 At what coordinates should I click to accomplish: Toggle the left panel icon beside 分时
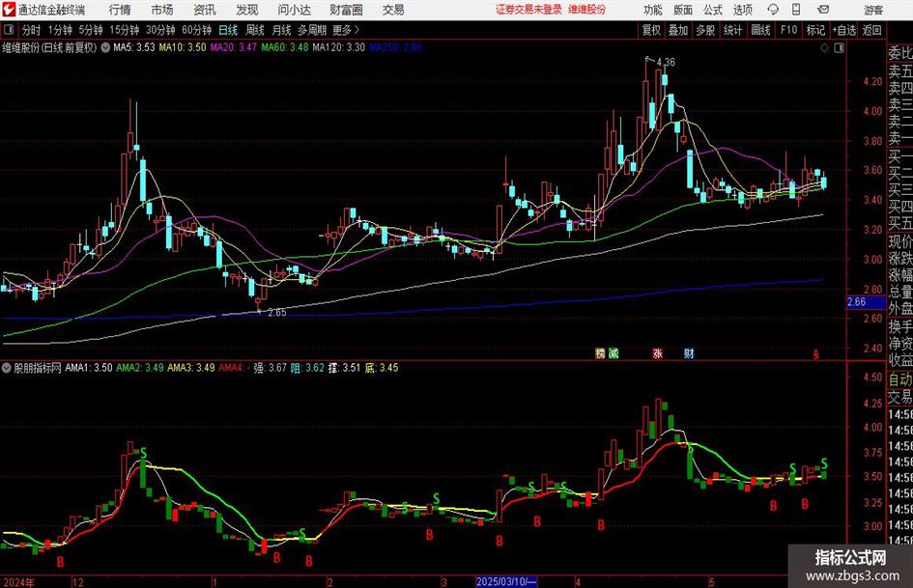9,30
